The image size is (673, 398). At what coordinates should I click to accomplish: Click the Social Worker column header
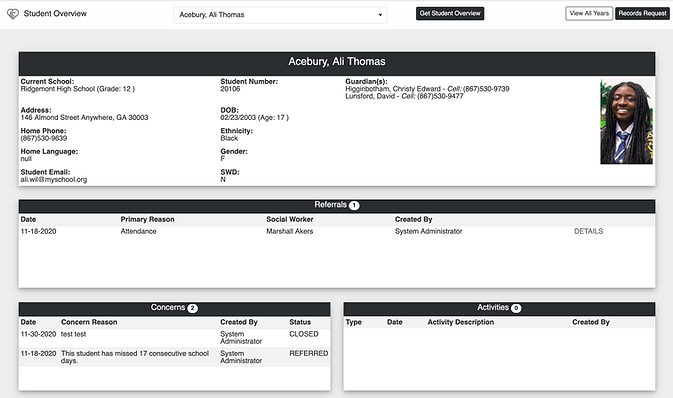[290, 219]
